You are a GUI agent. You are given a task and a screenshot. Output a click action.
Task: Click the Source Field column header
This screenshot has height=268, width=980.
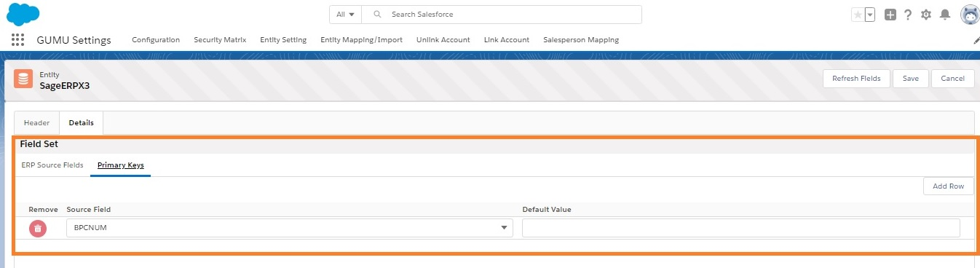pos(89,210)
